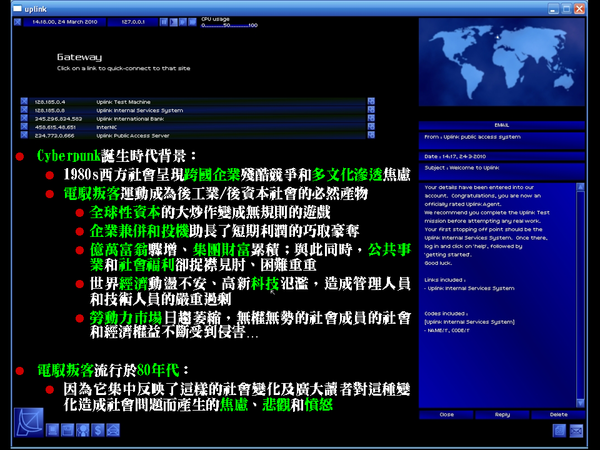600x450 pixels.
Task: Click the right-side icon of InterNIC row
Action: coord(371,127)
